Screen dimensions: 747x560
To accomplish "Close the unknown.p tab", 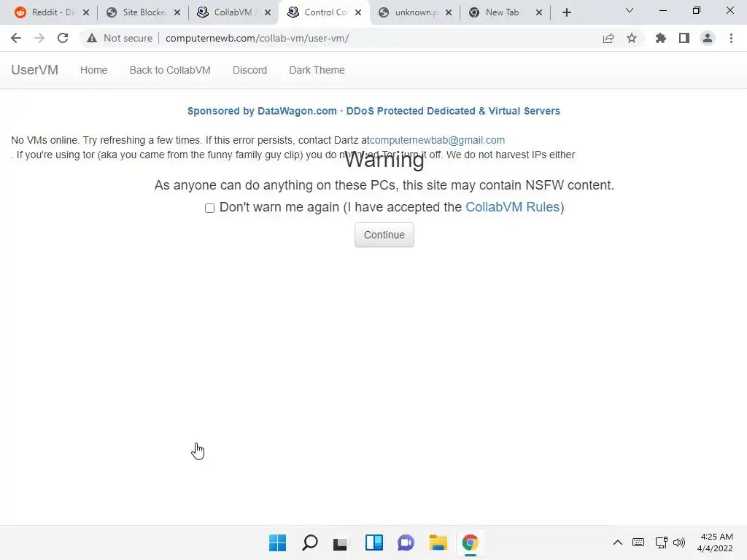I will pyautogui.click(x=449, y=12).
